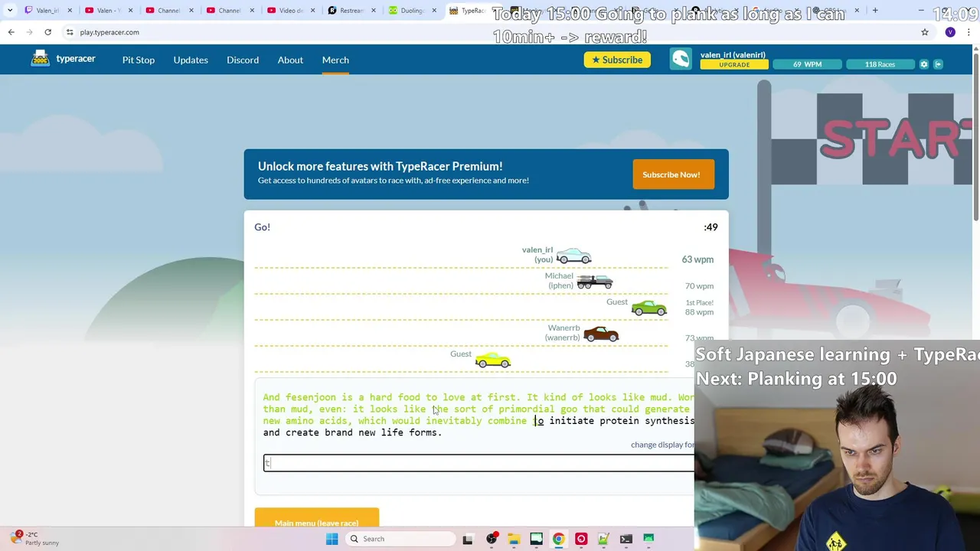Viewport: 980px width, 551px height.
Task: Open the Pit Stop menu
Action: tap(139, 60)
